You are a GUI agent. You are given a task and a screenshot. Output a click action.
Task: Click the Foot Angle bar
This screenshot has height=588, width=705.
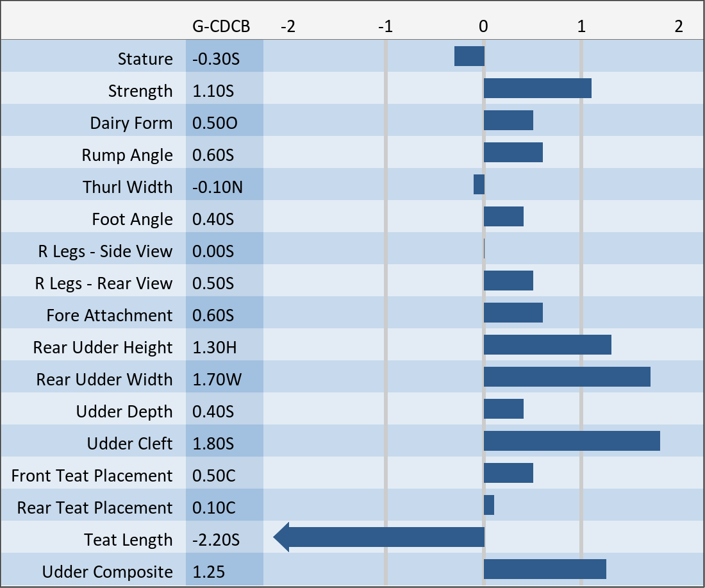click(503, 217)
